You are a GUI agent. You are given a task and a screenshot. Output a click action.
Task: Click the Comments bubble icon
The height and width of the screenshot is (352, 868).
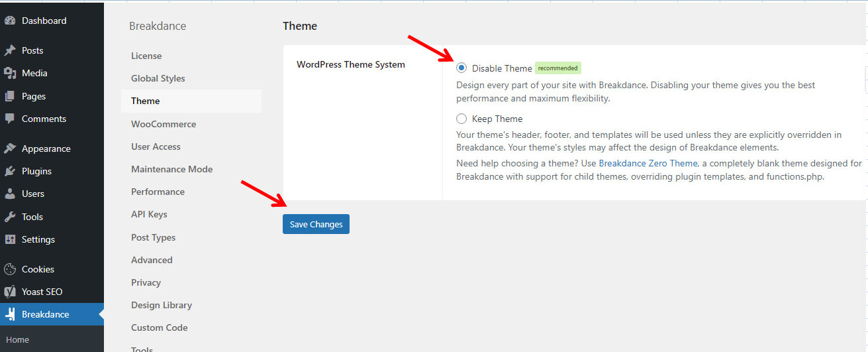[x=10, y=119]
